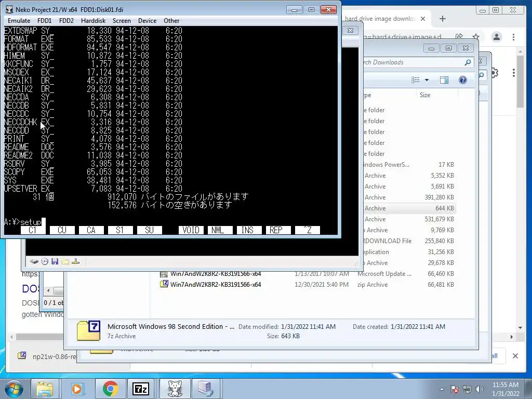The width and height of the screenshot is (532, 399).
Task: Open File Explorer from the taskbar
Action: (x=45, y=389)
